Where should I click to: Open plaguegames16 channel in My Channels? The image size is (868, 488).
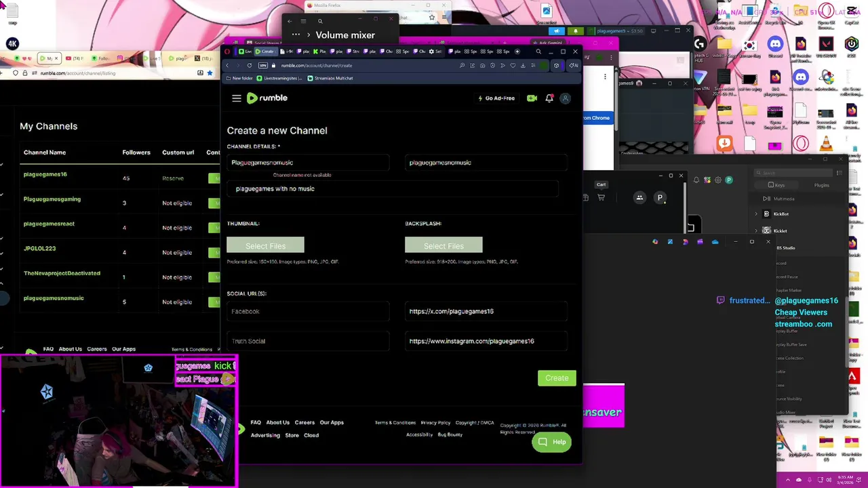click(45, 174)
